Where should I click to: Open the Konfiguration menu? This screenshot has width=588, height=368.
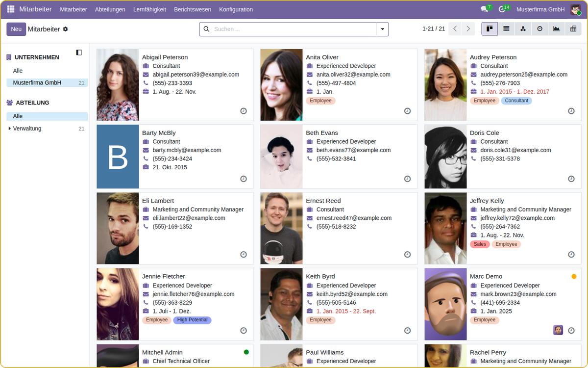[236, 9]
